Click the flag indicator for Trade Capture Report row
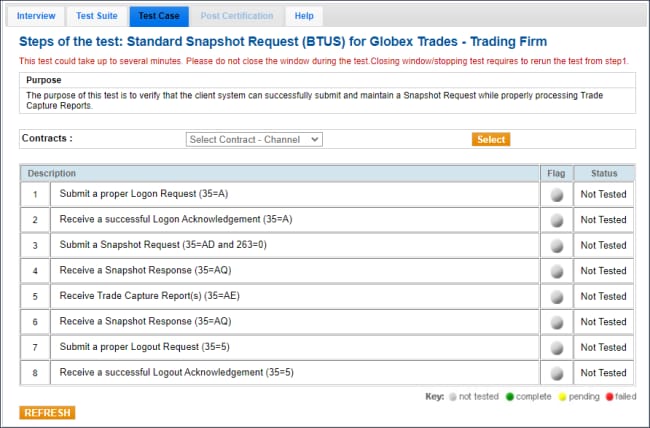 (556, 297)
